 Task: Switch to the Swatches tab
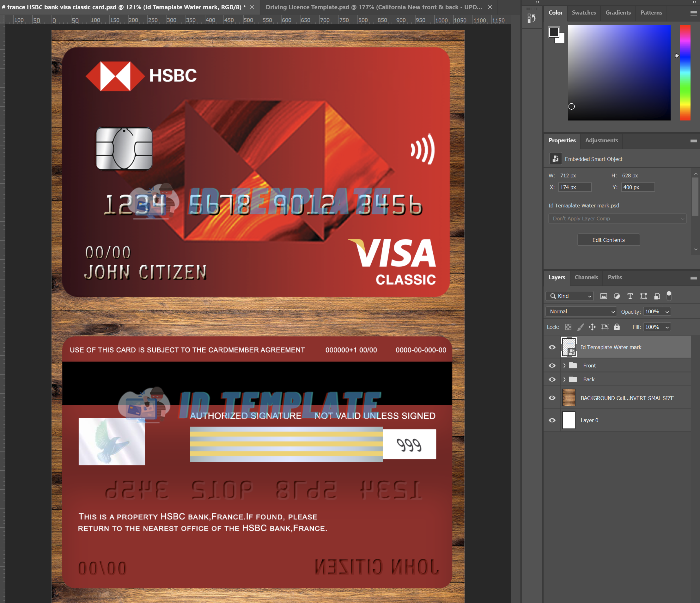coord(584,13)
